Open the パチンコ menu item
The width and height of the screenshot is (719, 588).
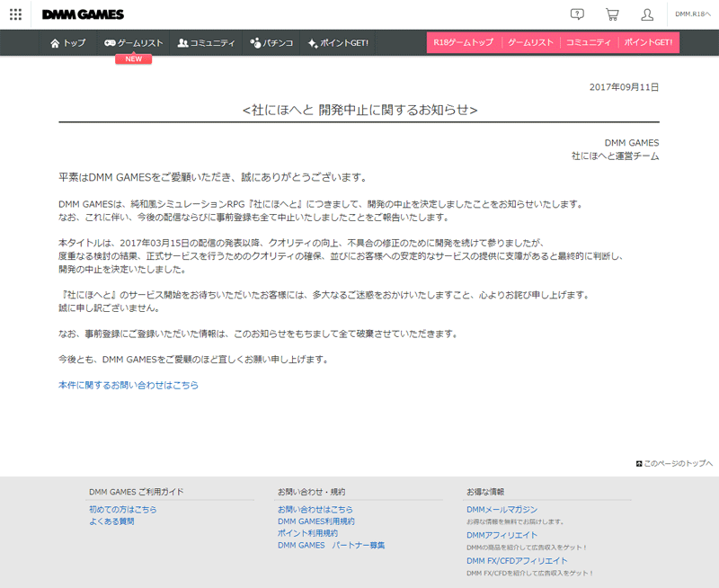point(271,43)
